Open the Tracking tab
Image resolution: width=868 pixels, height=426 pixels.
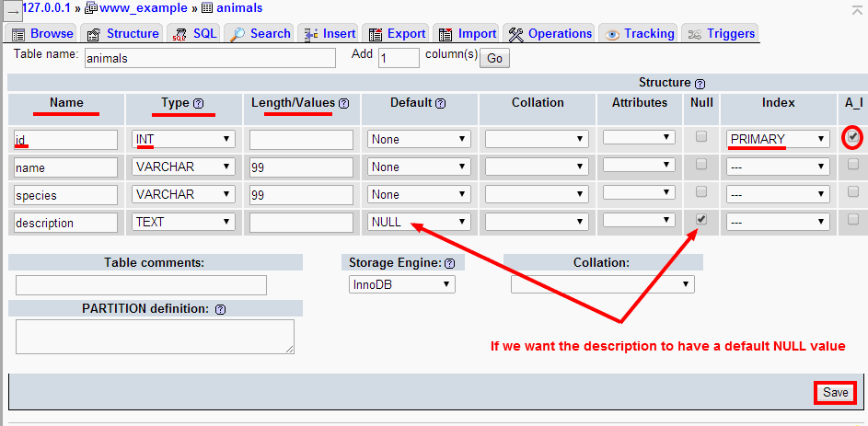click(x=639, y=33)
